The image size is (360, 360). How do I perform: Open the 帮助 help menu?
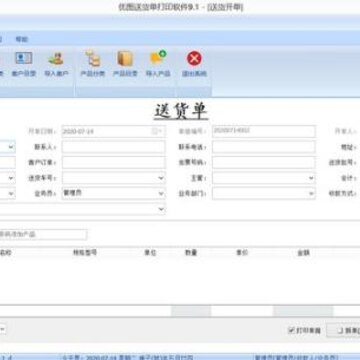click(x=22, y=39)
